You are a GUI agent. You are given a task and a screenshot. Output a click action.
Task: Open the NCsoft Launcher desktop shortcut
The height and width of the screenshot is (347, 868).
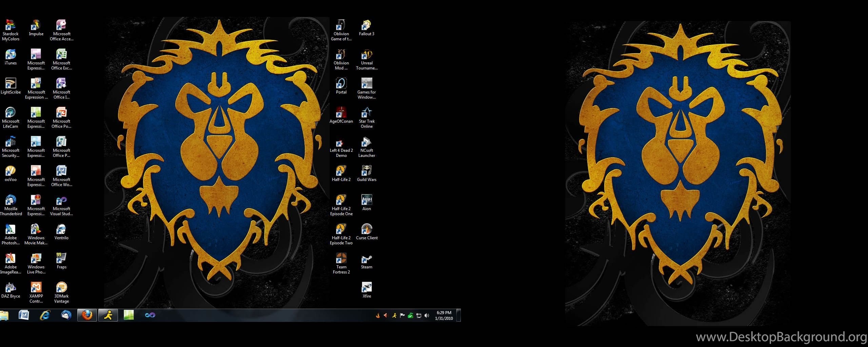(367, 147)
